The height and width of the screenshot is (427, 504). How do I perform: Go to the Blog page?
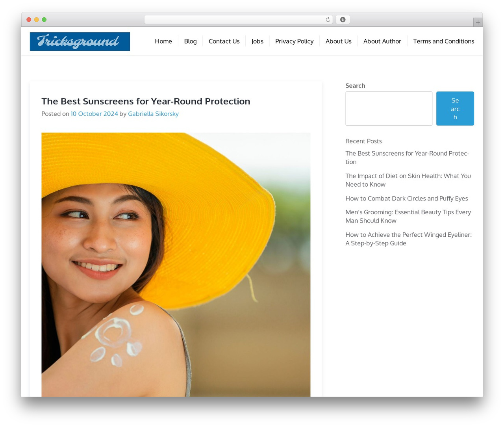(x=190, y=41)
